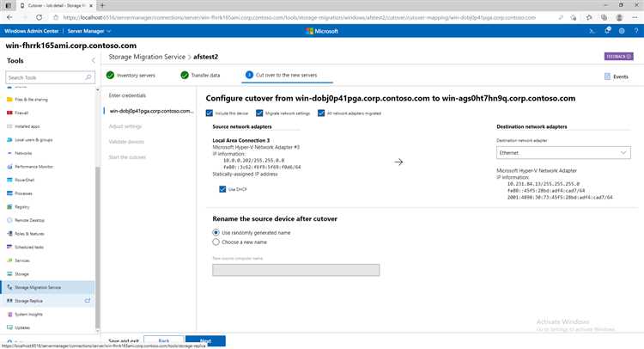644x349 pixels.
Task: Click the Tools list scrollbar
Action: (x=97, y=247)
